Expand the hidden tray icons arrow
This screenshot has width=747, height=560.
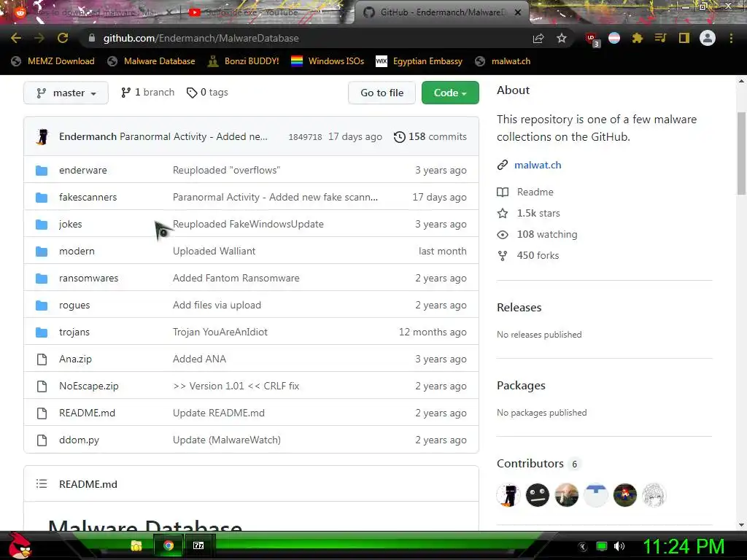582,546
